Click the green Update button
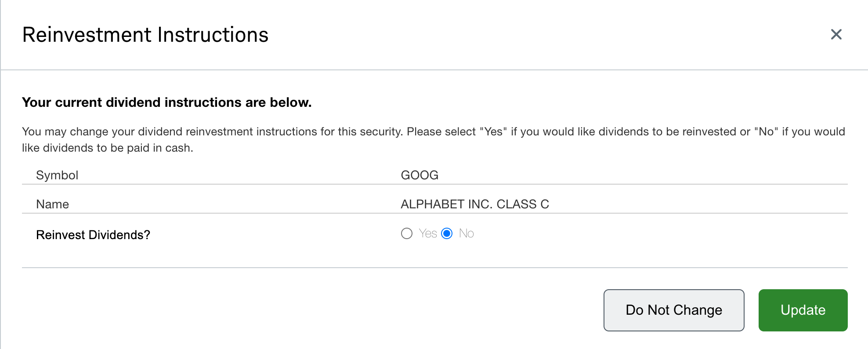Screen dimensions: 868x349 click(803, 310)
